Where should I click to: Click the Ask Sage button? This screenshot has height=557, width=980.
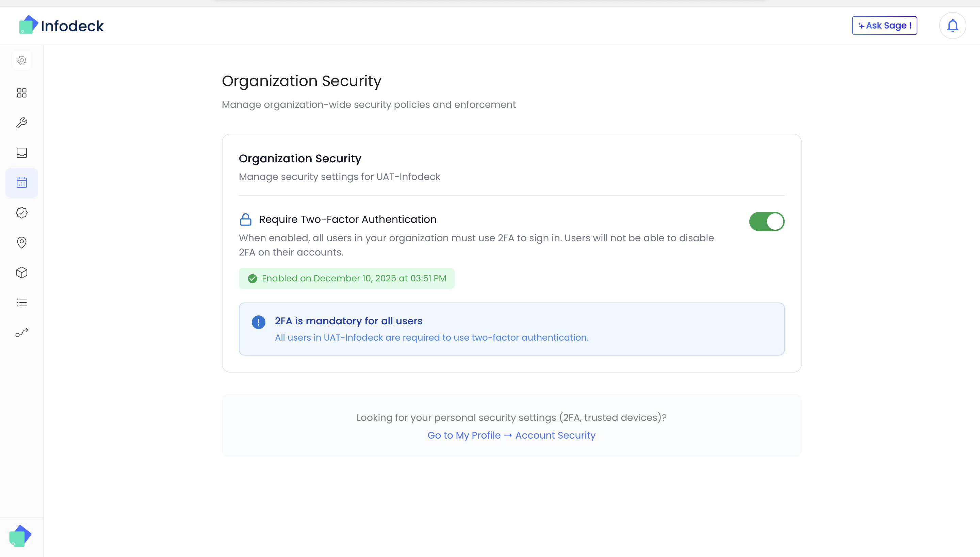(x=884, y=25)
